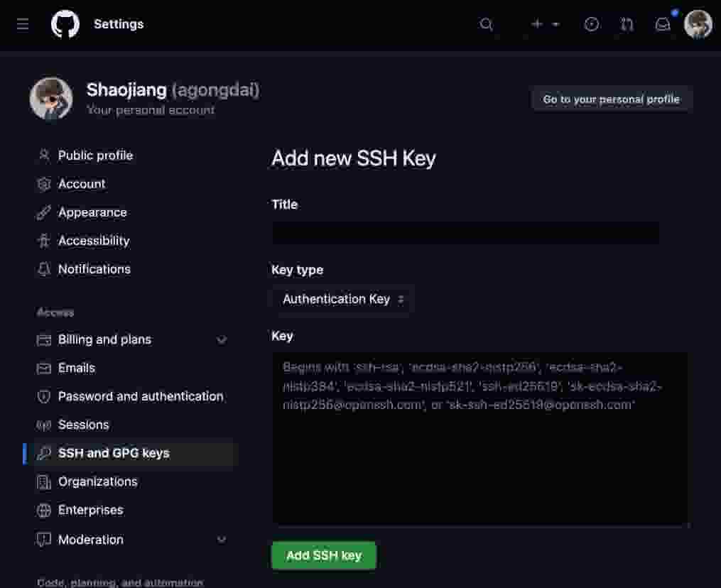This screenshot has width=721, height=588.
Task: Open Notifications settings in sidebar
Action: point(94,269)
